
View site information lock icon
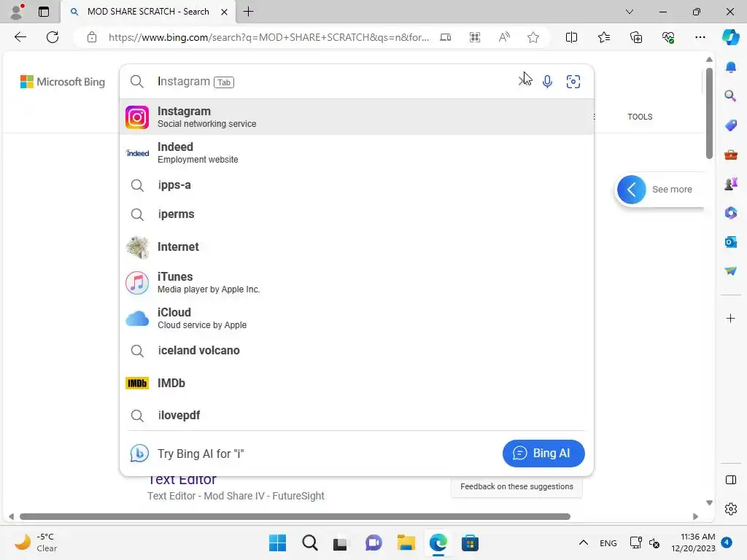tap(92, 37)
